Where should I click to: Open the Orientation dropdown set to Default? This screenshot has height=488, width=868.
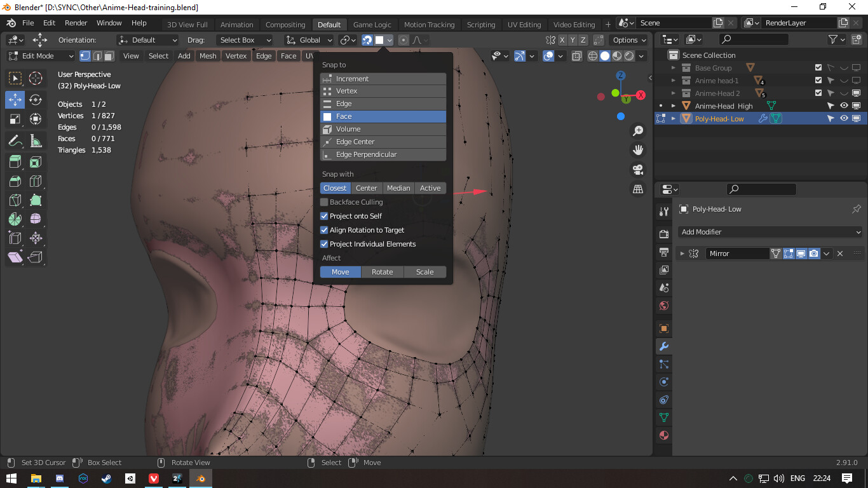coord(147,39)
